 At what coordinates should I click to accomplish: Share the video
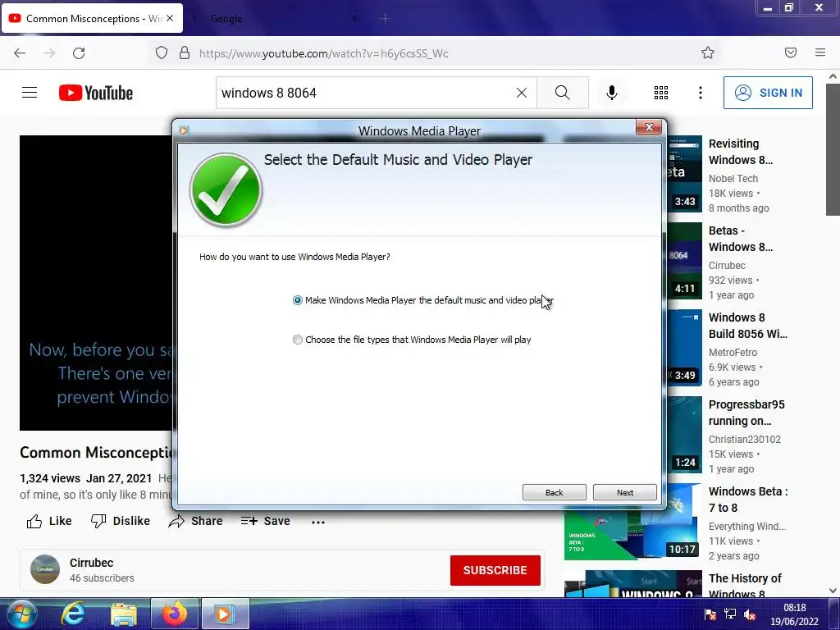(x=195, y=521)
